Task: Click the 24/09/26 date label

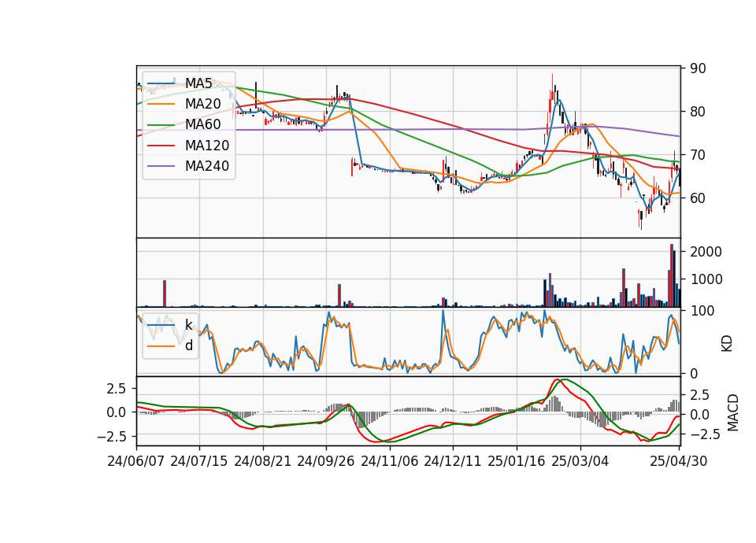Action: pyautogui.click(x=326, y=461)
